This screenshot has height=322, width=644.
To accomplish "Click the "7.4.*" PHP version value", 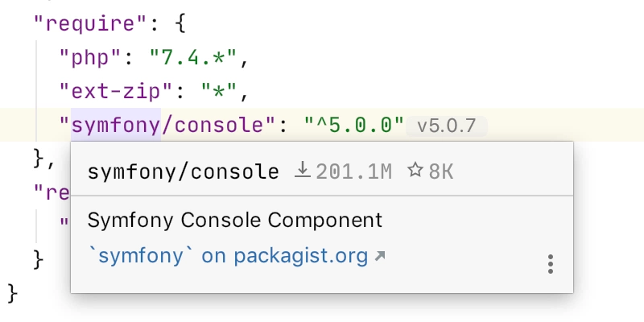I will (x=193, y=58).
